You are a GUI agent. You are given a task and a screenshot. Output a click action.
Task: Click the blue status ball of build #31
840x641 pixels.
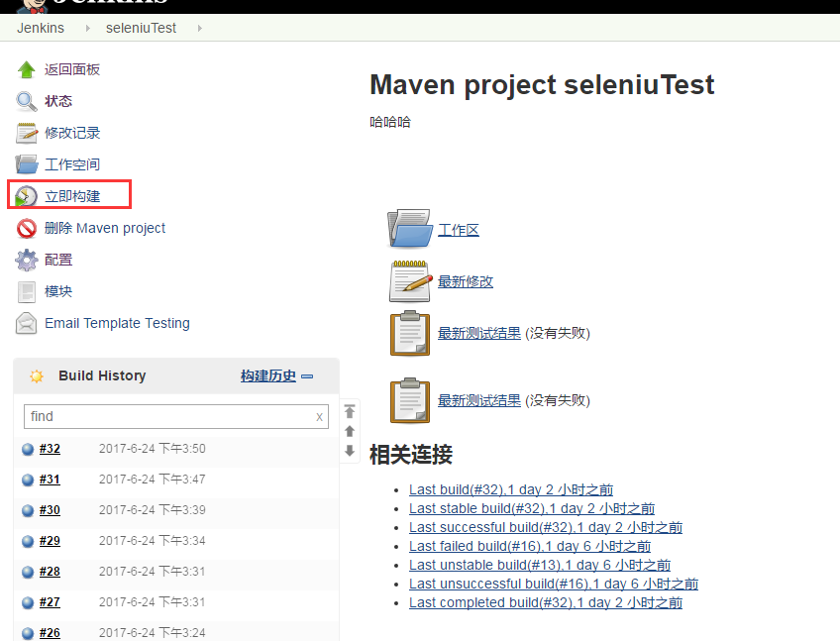coord(28,480)
